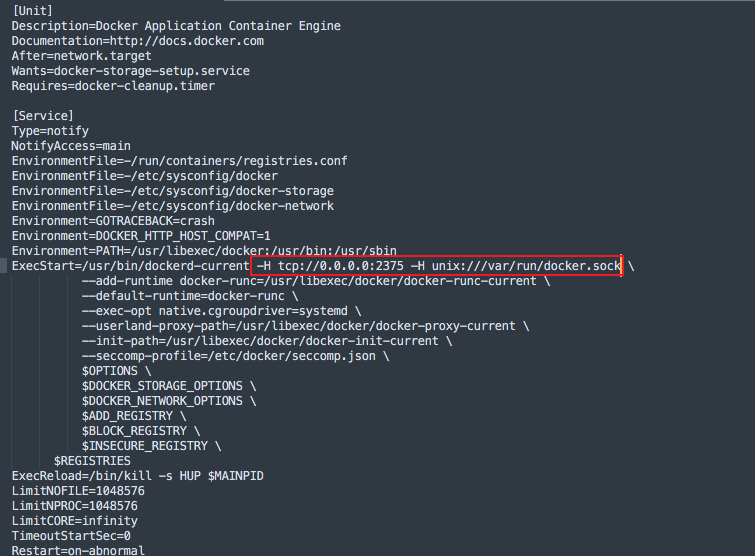Click the --exec-opt native.cgroupdriver=systemd line
755x556 pixels.
click(x=221, y=311)
